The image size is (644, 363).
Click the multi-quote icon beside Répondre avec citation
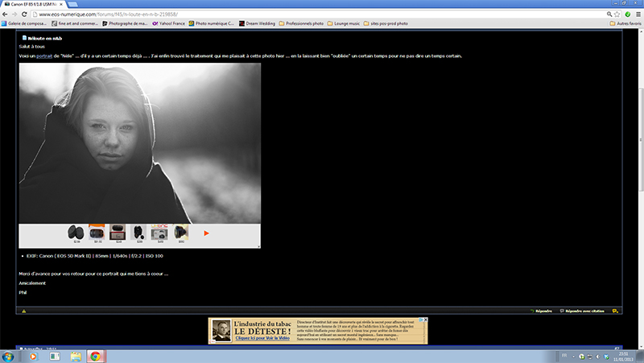(615, 311)
